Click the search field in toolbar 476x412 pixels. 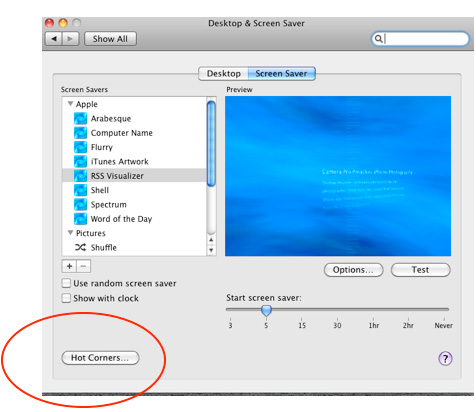coord(420,39)
